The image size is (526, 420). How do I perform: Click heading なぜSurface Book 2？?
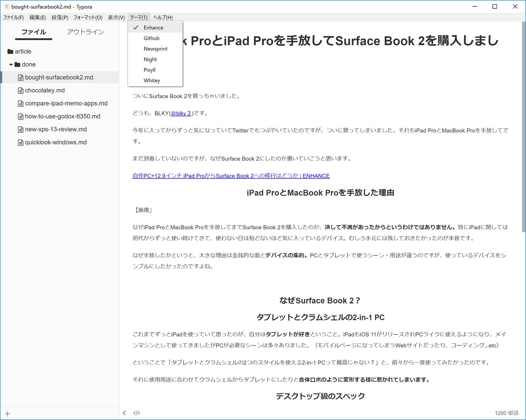(x=321, y=300)
